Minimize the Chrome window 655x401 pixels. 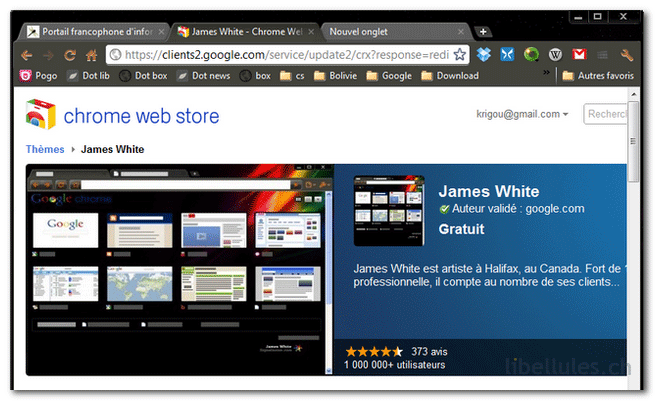(x=578, y=17)
